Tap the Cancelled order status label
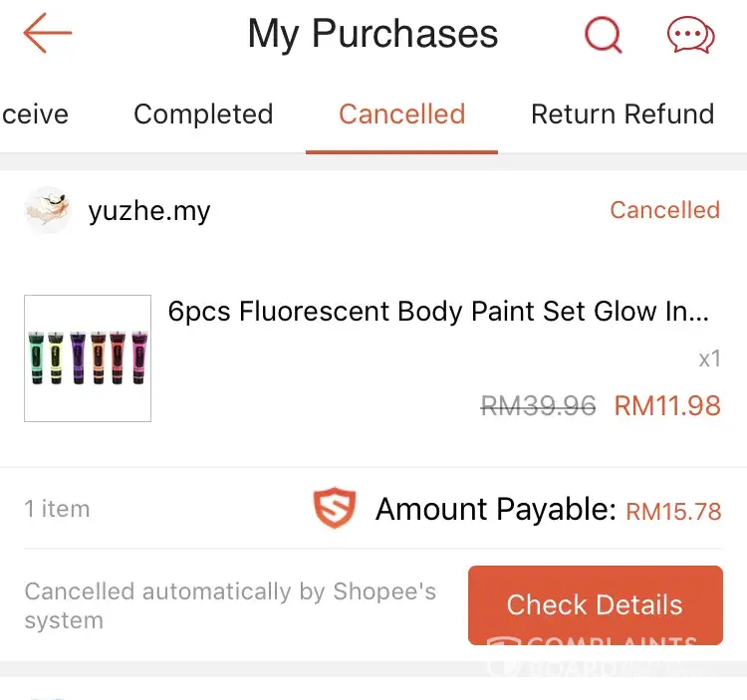Image resolution: width=747 pixels, height=700 pixels. [x=664, y=210]
